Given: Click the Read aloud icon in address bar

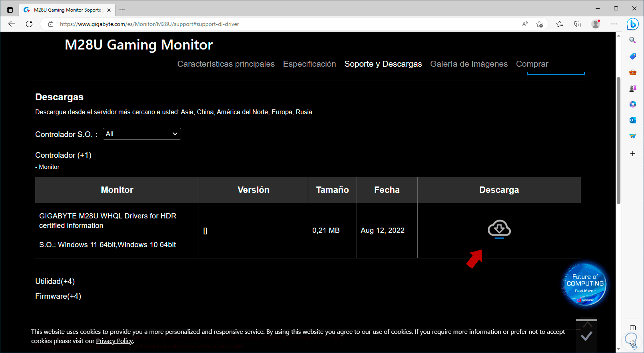Looking at the screenshot, I should click(x=525, y=24).
